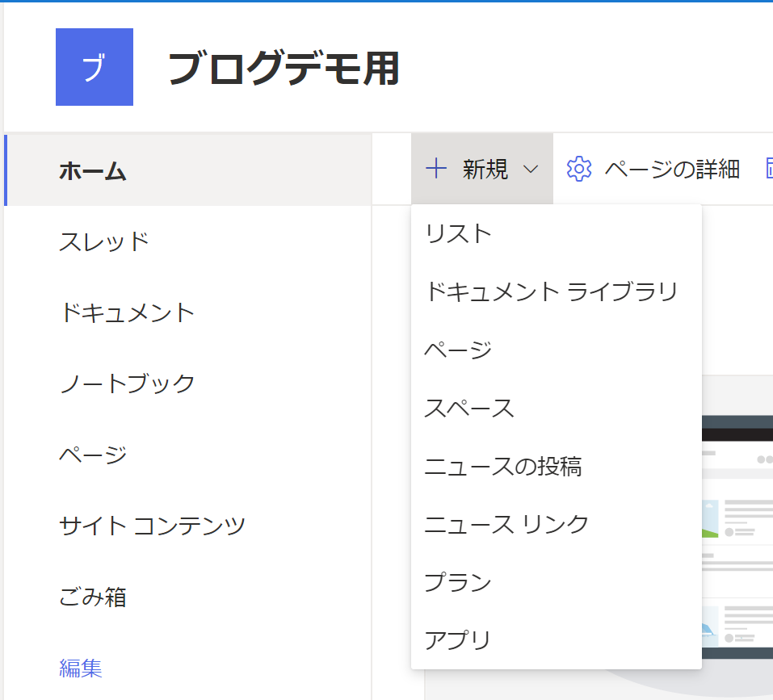Open ページの詳細 in the command bar
The image size is (773, 700).
pos(653,169)
